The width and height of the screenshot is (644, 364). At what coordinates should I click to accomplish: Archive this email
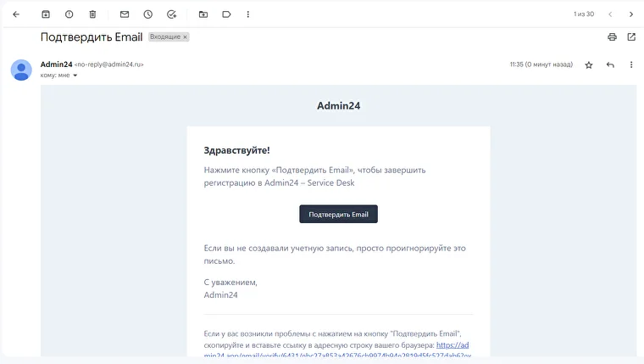[46, 14]
